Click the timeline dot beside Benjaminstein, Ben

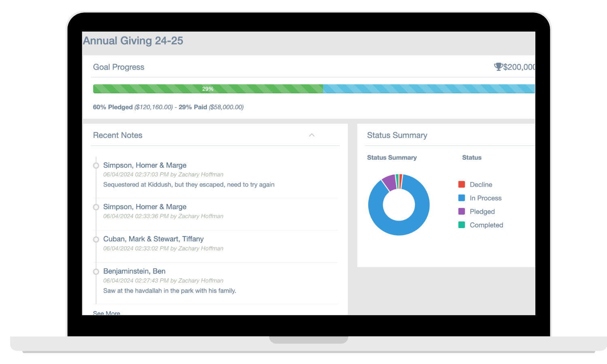tap(96, 271)
